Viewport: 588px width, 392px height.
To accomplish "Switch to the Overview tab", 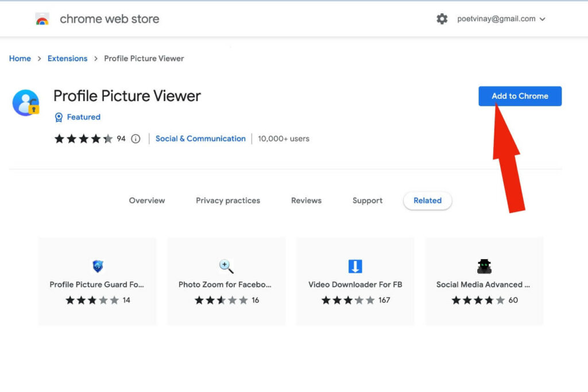I will [147, 201].
